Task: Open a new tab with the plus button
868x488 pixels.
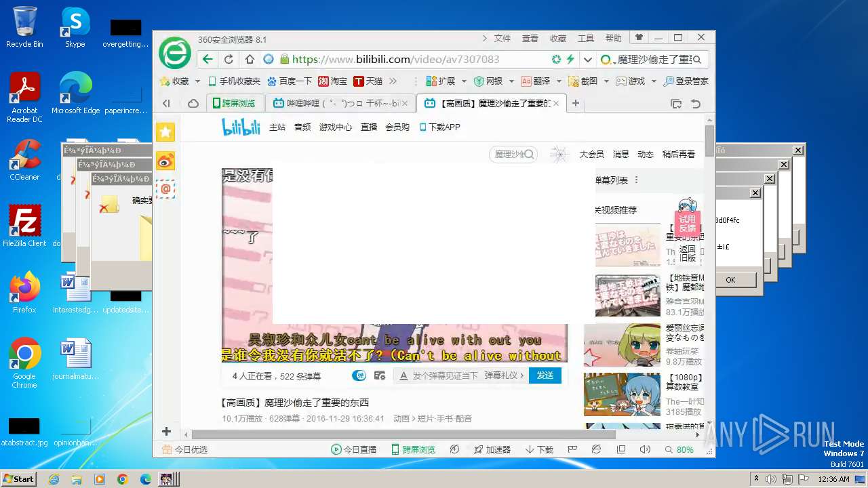Action: 576,103
